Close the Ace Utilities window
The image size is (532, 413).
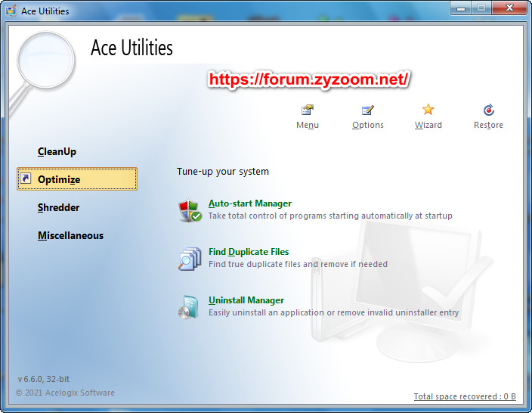[509, 8]
